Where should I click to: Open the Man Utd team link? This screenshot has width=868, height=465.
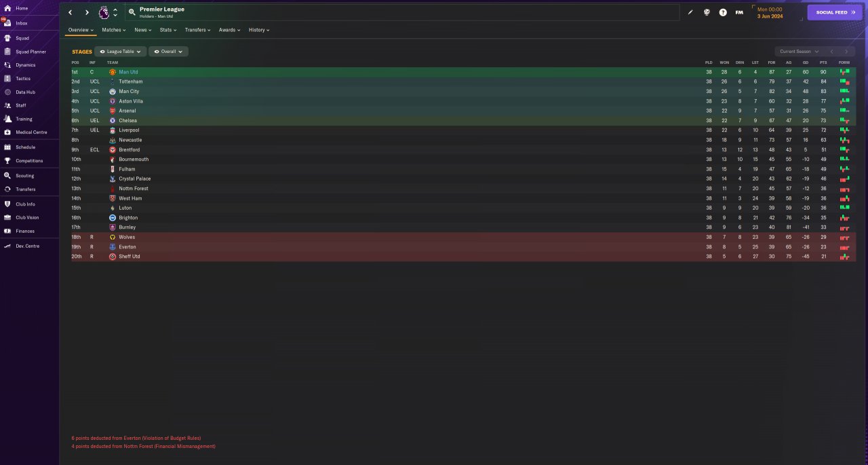point(128,72)
